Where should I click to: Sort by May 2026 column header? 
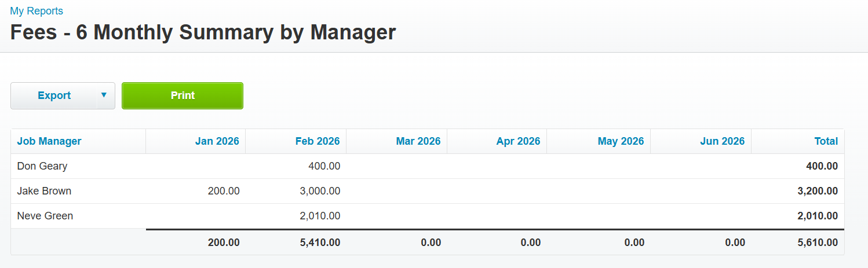(x=621, y=141)
